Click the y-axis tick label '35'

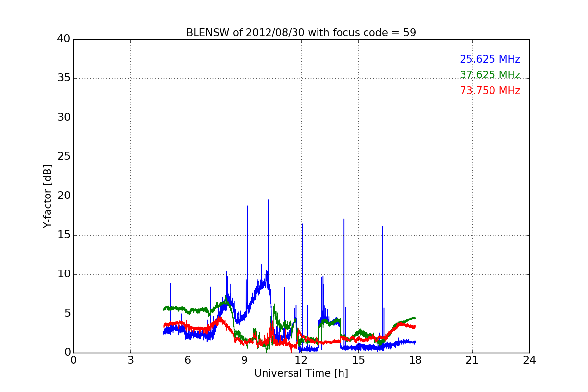tap(64, 78)
